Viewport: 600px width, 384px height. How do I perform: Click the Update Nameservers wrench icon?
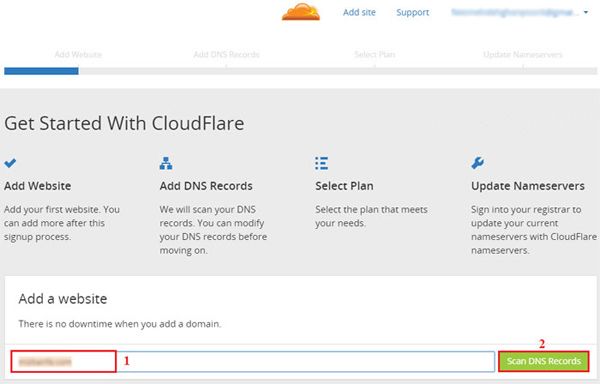coord(478,163)
